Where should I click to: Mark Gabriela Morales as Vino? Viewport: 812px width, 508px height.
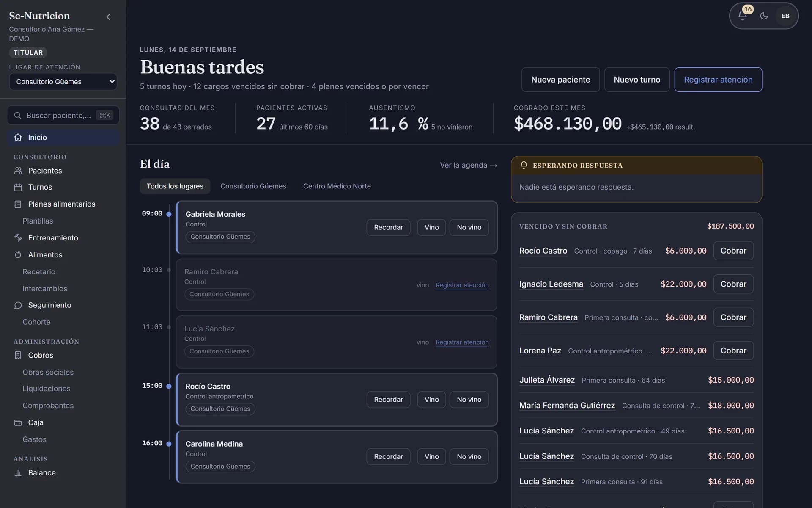point(431,227)
